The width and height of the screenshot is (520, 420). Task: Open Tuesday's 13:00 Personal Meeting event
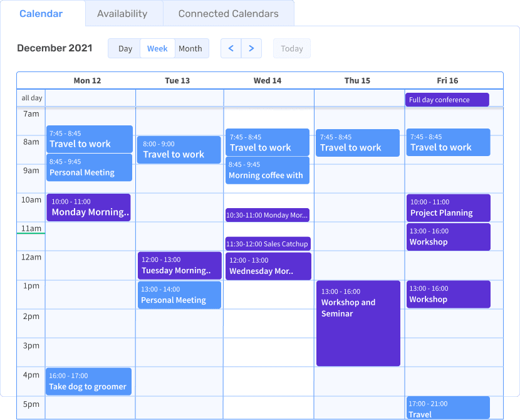pyautogui.click(x=179, y=295)
